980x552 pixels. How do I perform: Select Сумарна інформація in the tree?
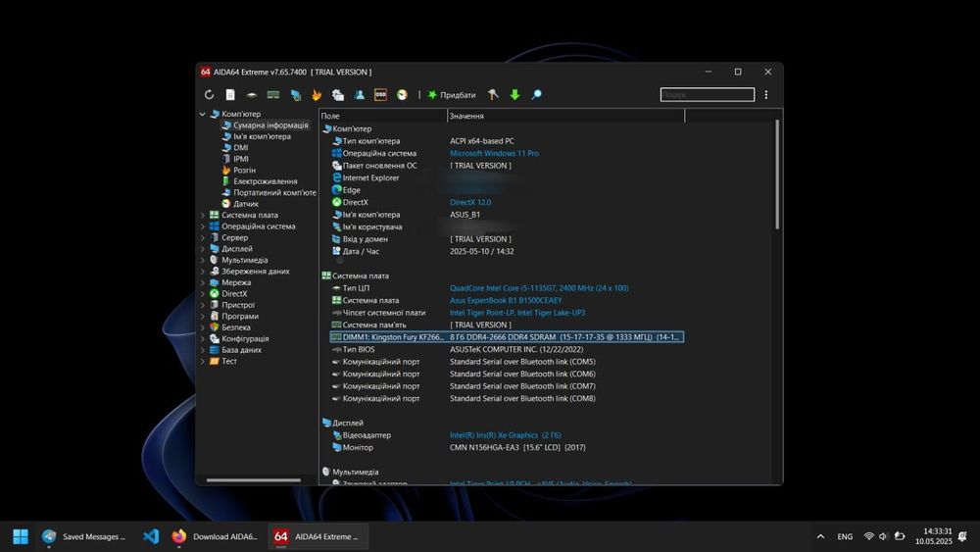point(270,125)
